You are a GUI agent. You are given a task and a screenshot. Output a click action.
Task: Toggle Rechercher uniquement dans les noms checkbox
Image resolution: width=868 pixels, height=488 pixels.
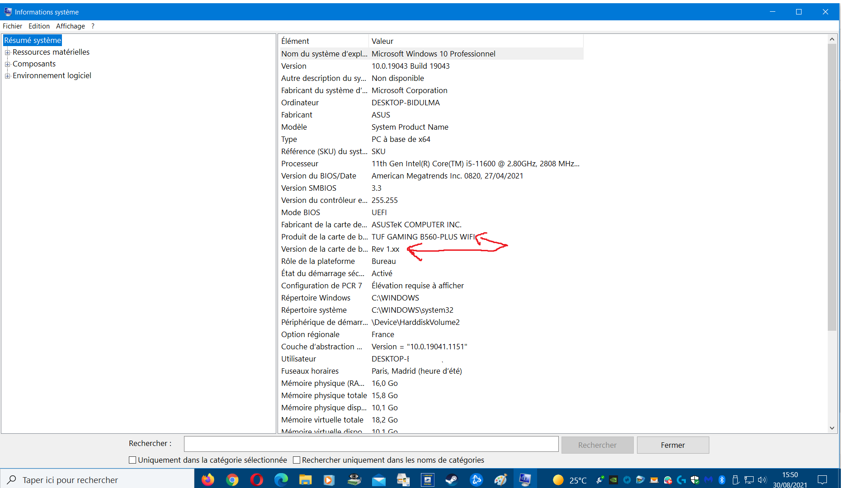click(x=297, y=460)
